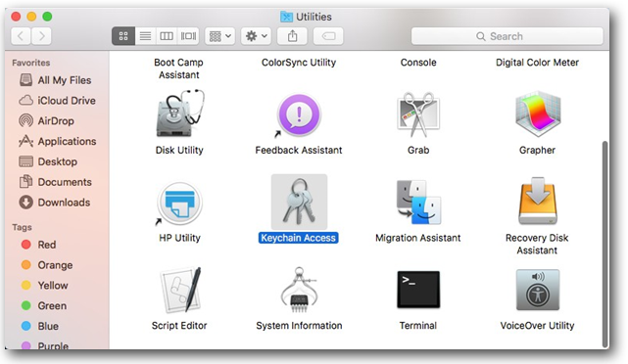The image size is (628, 364).
Task: Open the Disk Utility app icon
Action: click(x=179, y=114)
